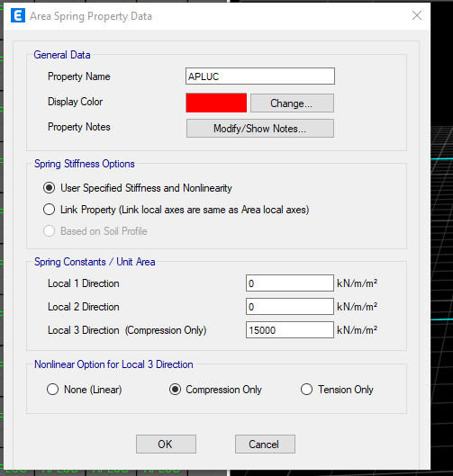Click the ETABS application icon in title bar
This screenshot has width=453, height=476.
pos(18,15)
